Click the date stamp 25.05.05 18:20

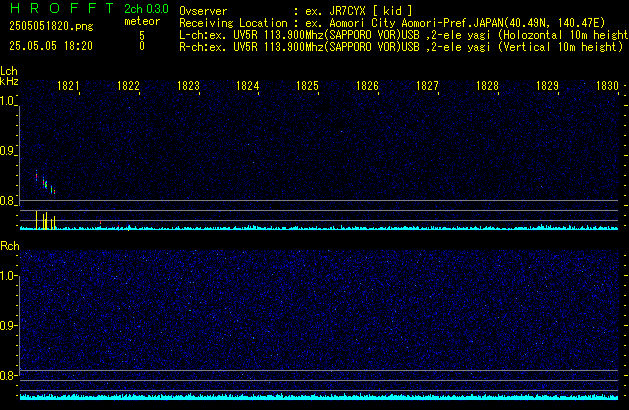(51, 46)
